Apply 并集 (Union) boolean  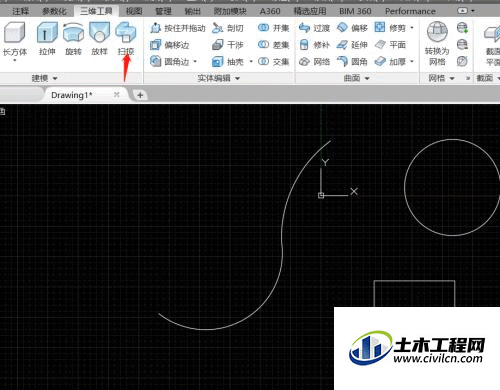(273, 28)
